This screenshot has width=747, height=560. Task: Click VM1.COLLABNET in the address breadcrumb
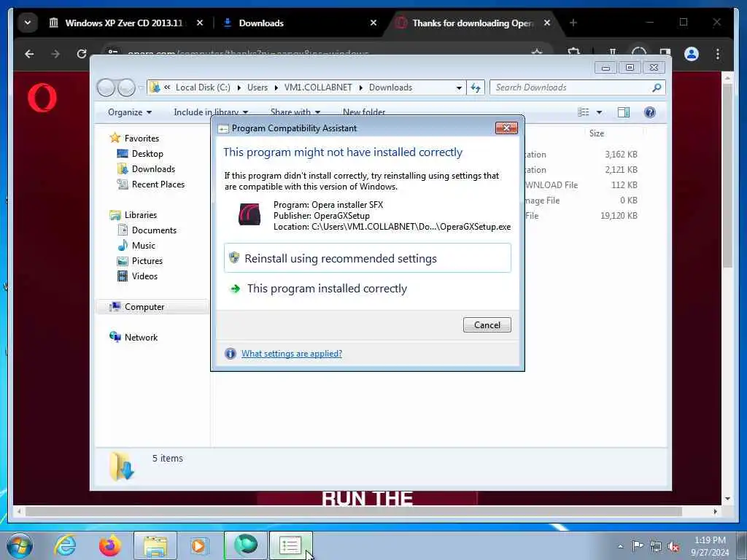click(318, 87)
